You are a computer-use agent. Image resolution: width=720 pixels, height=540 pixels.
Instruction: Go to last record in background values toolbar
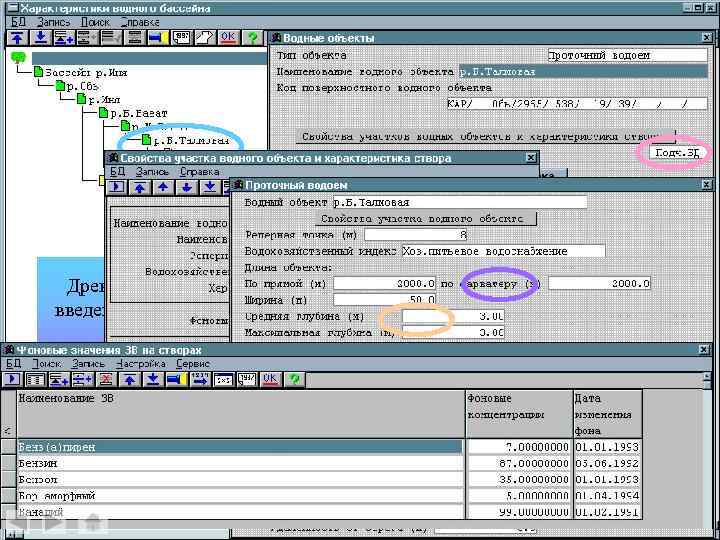coord(153,380)
